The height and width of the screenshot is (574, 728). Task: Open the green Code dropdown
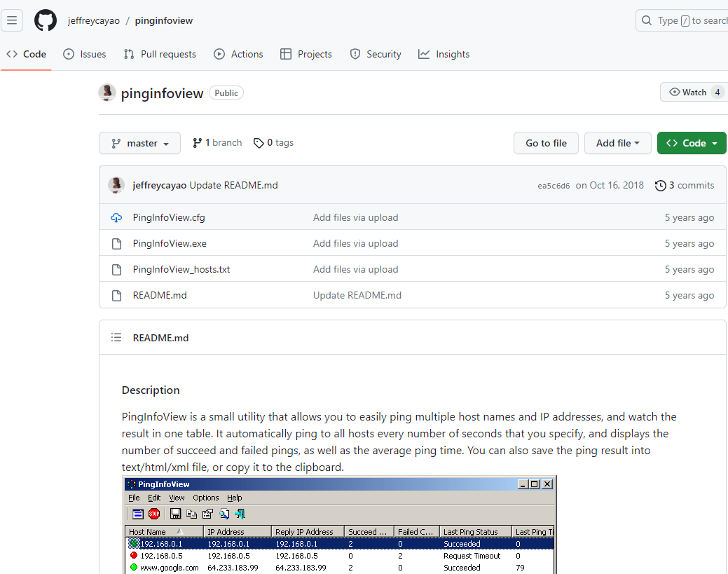692,143
